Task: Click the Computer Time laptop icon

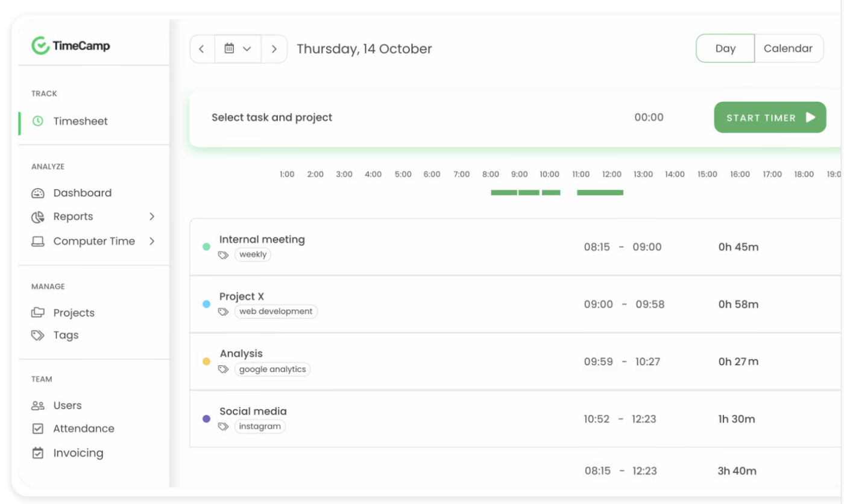Action: pos(38,241)
